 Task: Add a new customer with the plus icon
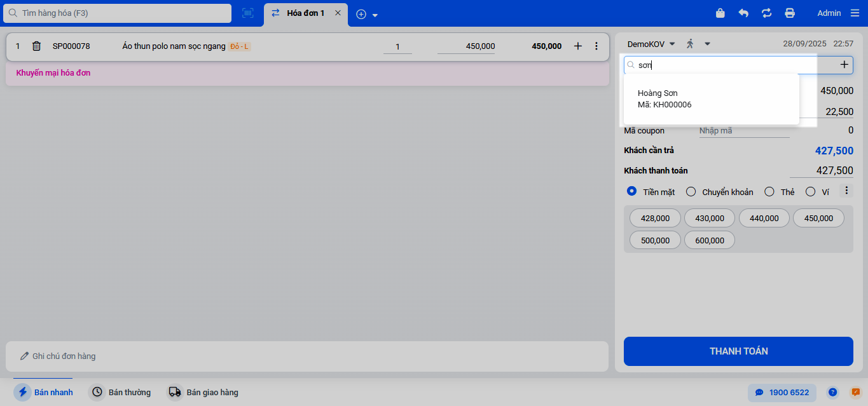point(844,64)
